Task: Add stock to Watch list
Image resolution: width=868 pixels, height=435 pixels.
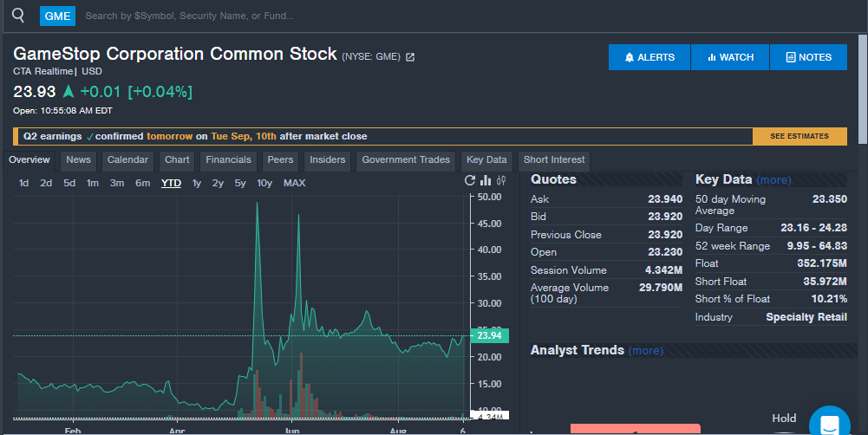Action: tap(730, 57)
